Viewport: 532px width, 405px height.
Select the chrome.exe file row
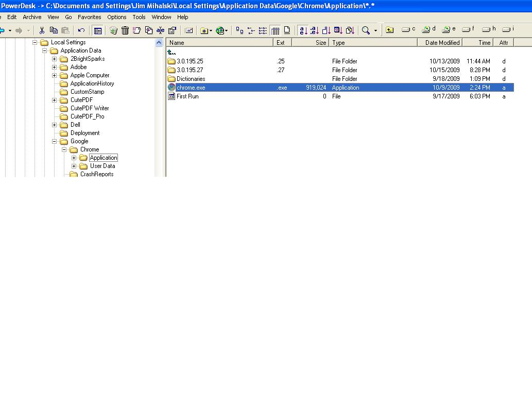tap(340, 88)
